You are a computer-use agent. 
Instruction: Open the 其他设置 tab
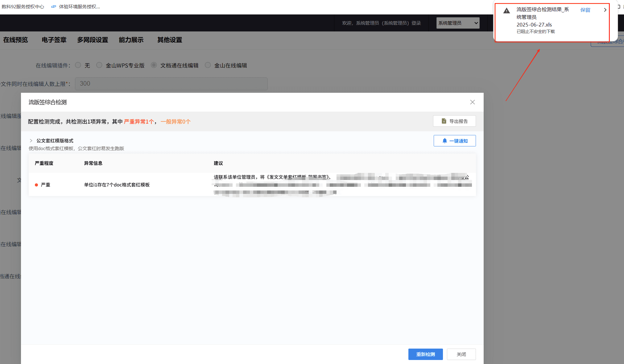pos(170,40)
